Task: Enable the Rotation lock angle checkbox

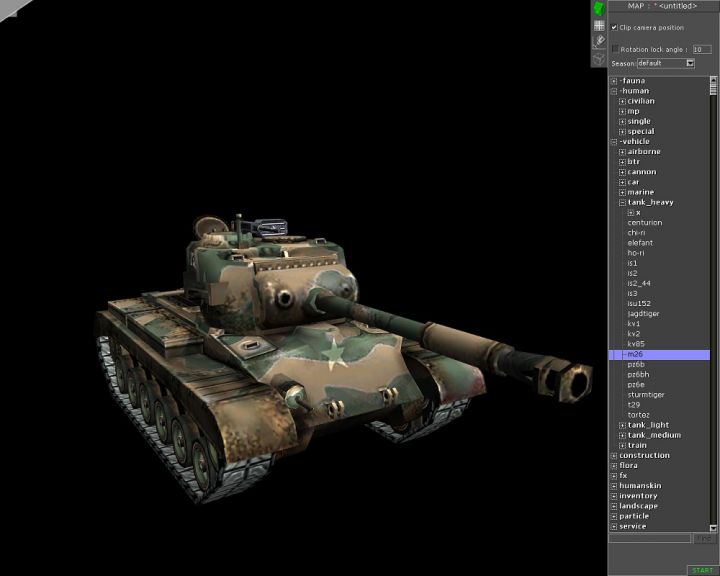Action: point(615,48)
